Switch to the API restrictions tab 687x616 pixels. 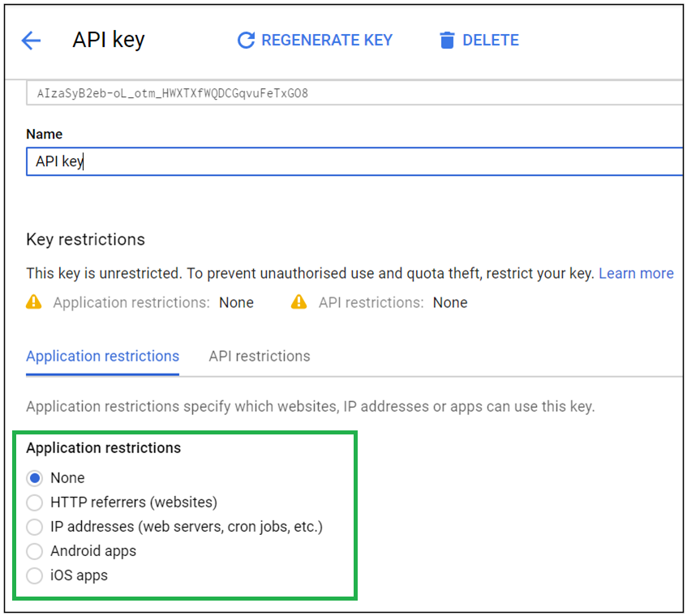click(x=259, y=356)
